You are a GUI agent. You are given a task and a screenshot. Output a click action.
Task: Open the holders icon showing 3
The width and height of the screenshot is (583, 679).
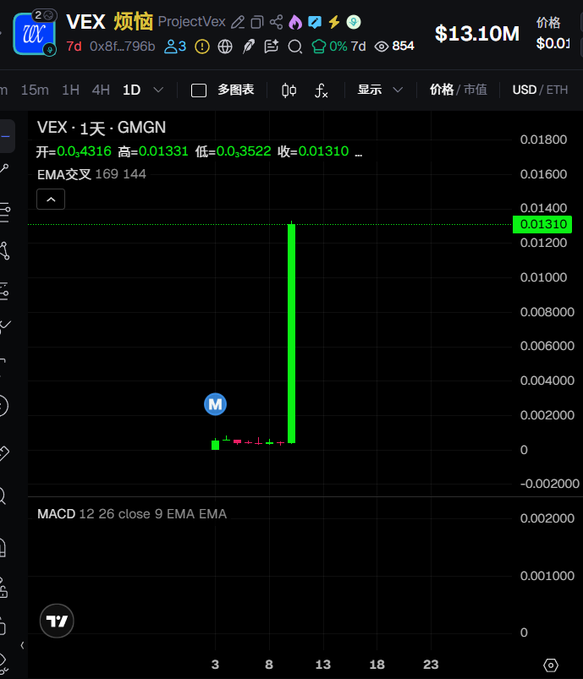click(x=175, y=46)
